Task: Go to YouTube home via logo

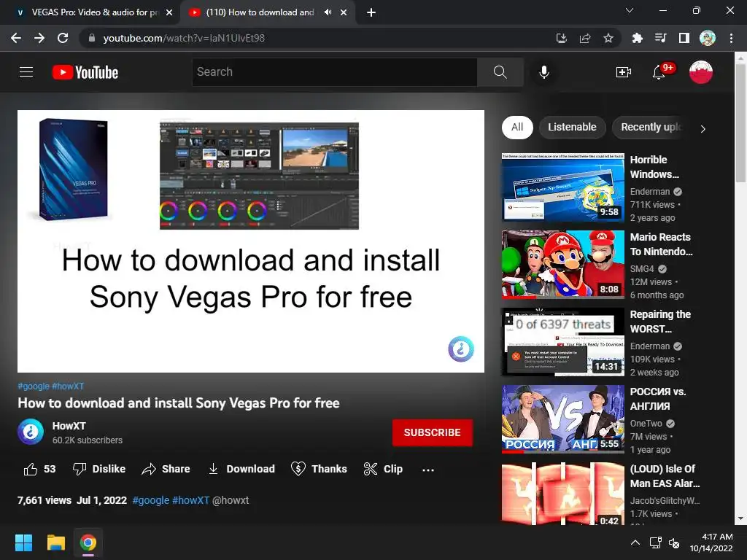Action: click(85, 72)
